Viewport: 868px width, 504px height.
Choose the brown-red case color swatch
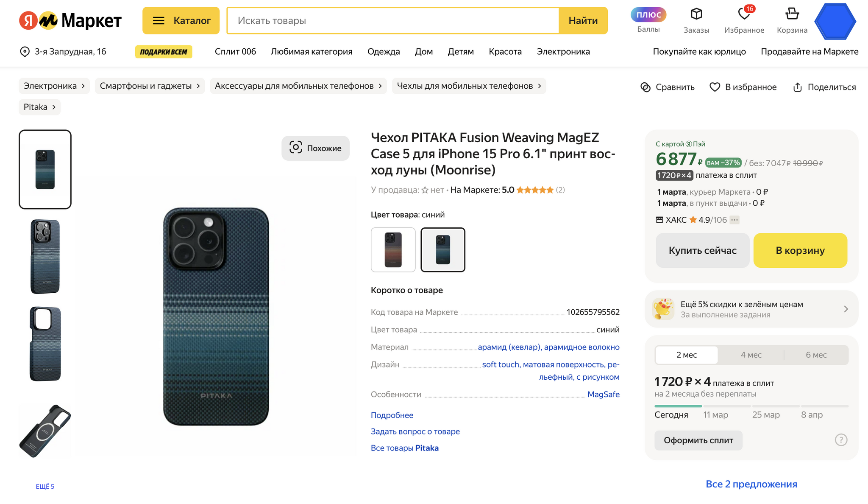[393, 250]
